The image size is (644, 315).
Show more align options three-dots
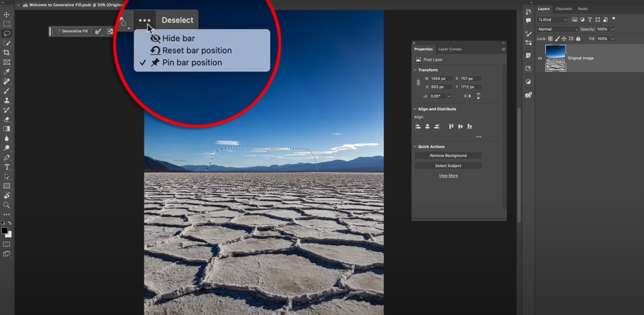click(x=478, y=137)
